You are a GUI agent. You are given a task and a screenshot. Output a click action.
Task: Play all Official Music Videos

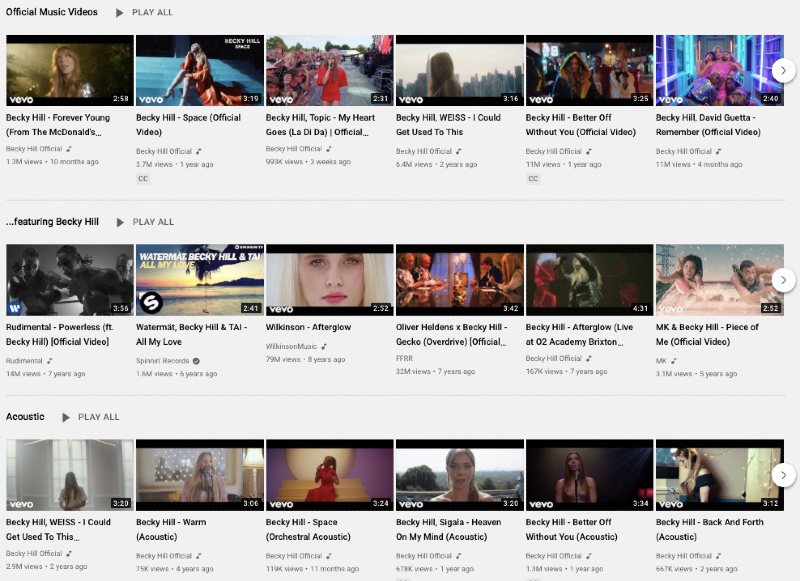(x=144, y=12)
